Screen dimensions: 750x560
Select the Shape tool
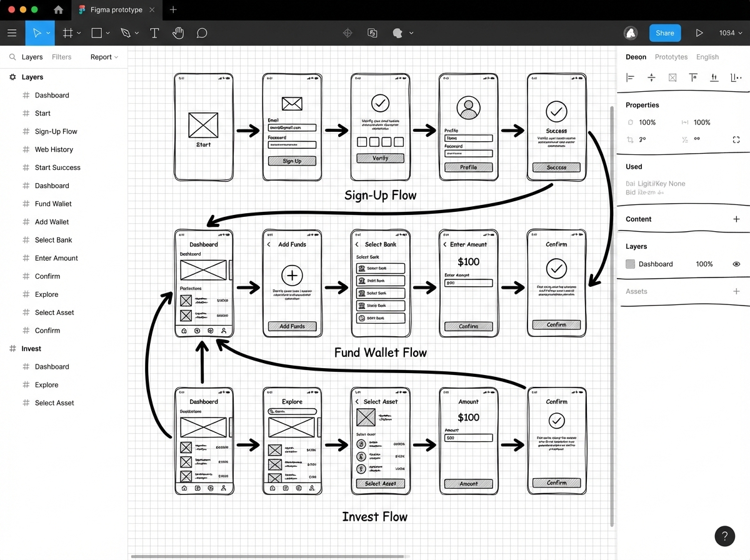[x=96, y=32]
